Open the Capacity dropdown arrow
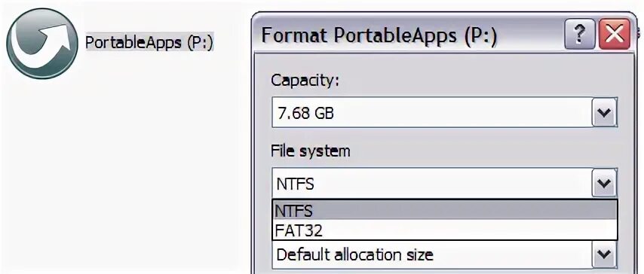 (x=604, y=112)
